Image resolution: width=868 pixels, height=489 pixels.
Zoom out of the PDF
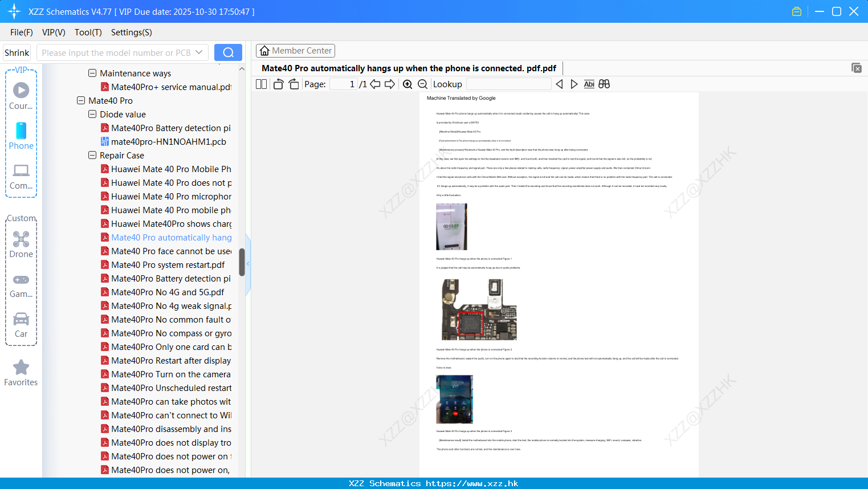(423, 84)
